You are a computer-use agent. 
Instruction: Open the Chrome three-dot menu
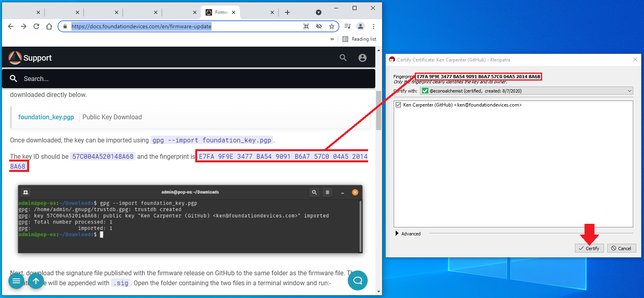(373, 26)
